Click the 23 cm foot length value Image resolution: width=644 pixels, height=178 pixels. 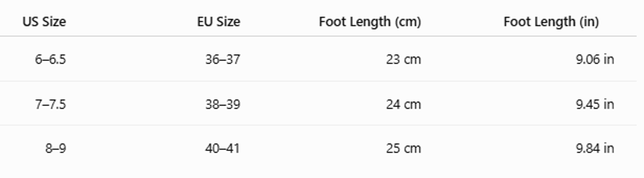tap(404, 60)
